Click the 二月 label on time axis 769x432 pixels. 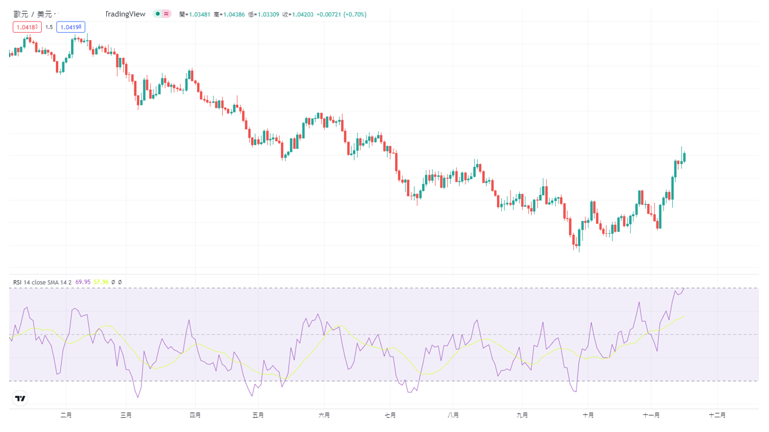click(66, 414)
